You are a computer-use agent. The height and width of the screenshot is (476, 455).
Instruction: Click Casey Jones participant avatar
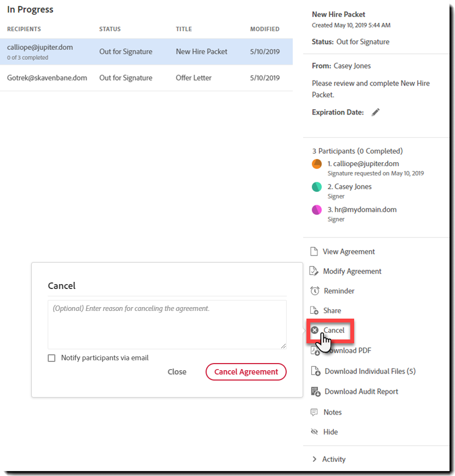(316, 186)
